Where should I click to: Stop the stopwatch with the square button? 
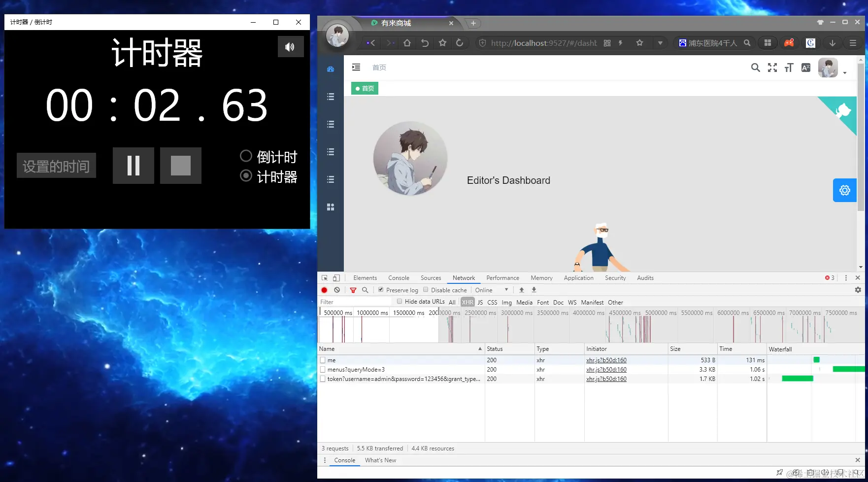(181, 166)
